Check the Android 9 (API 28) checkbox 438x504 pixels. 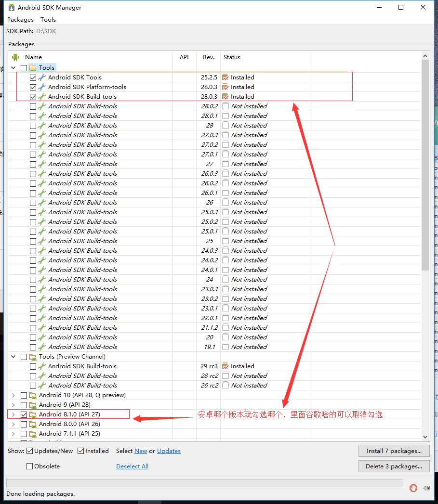(x=24, y=405)
